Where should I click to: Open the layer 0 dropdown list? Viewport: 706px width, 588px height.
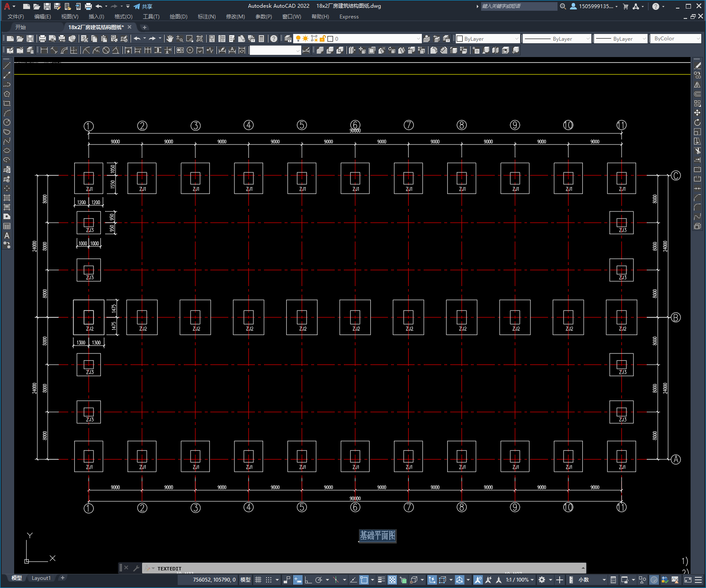pos(358,39)
